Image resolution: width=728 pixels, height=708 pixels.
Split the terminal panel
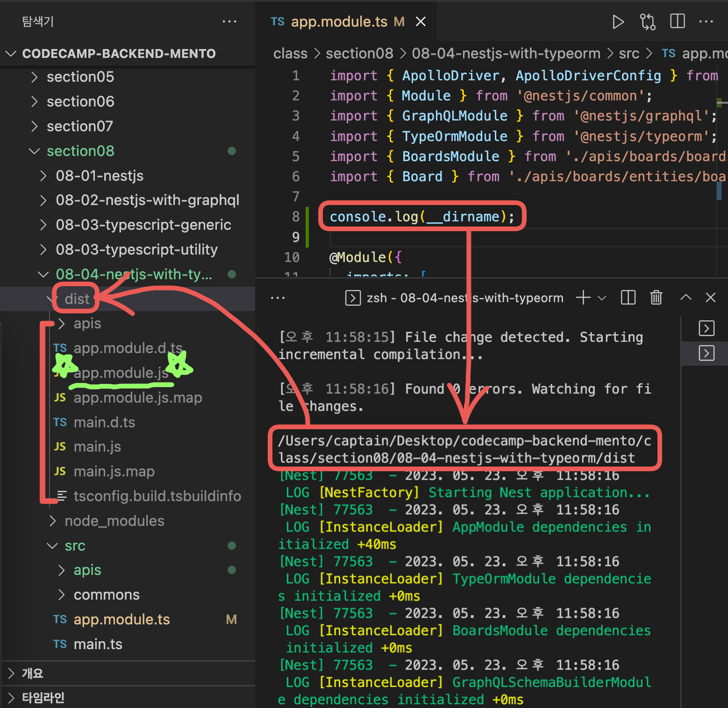[628, 297]
